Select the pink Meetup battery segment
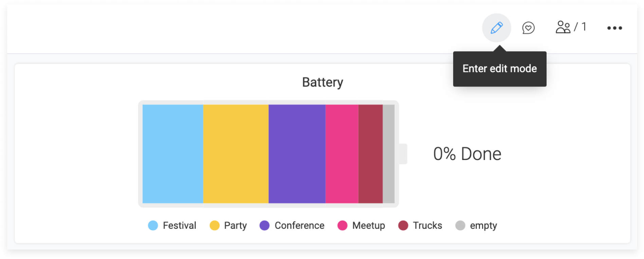Screen dimensions: 644x259 click(342, 154)
